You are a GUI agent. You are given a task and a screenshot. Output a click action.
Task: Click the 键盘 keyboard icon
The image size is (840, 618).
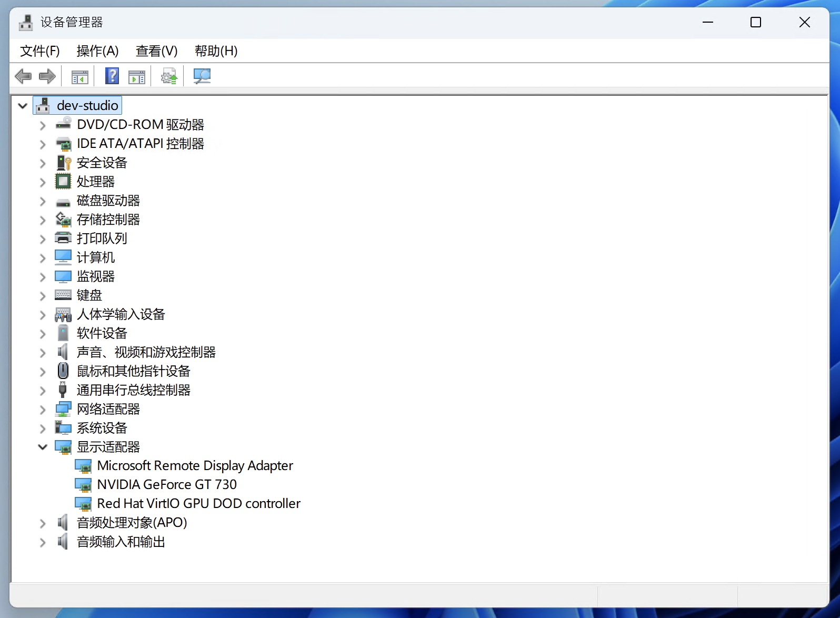(x=63, y=295)
